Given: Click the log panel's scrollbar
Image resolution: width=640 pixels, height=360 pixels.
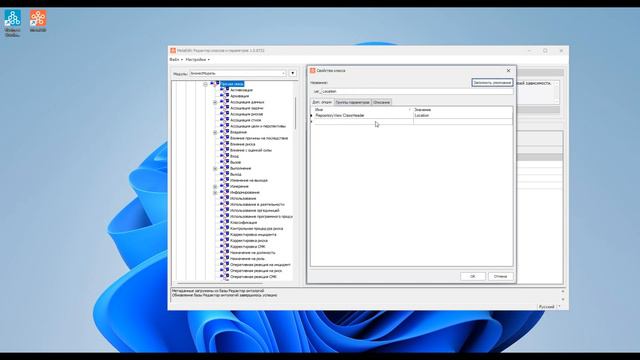Looking at the screenshot, I should click(562, 295).
